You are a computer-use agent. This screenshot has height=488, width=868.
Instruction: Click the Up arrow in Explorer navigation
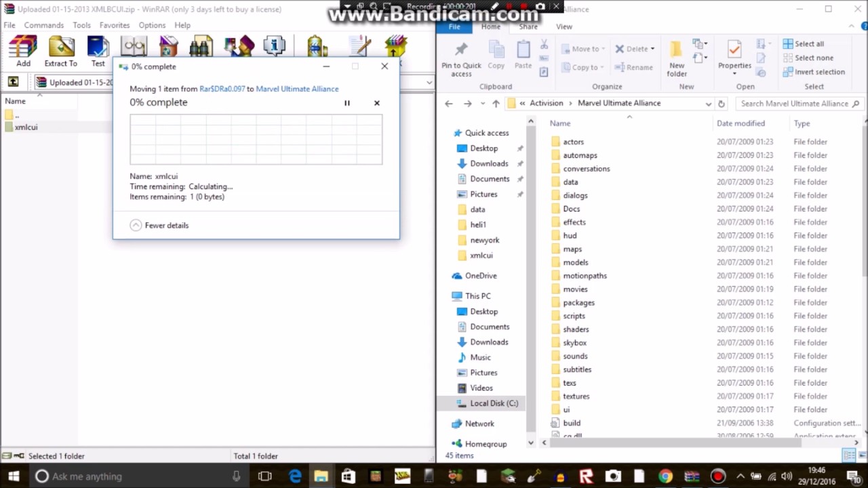tap(496, 104)
